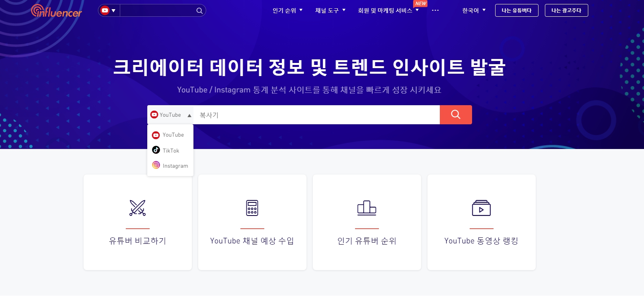Screen dimensions: 644x296
Task: Expand the 채널 도구 menu
Action: [330, 10]
